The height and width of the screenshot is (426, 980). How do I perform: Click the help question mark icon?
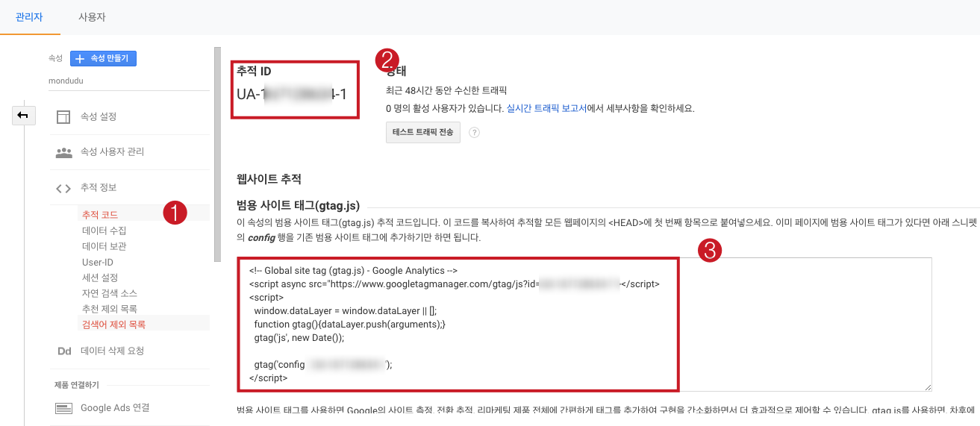click(474, 133)
